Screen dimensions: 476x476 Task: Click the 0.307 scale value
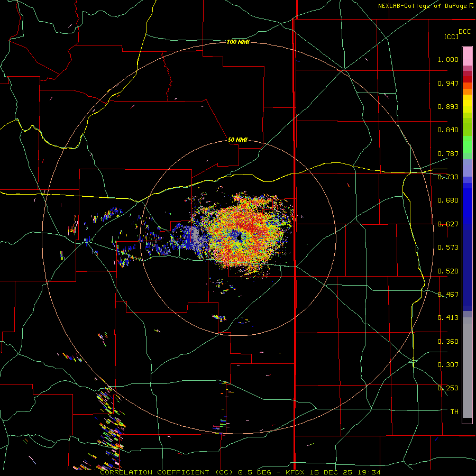tap(448, 364)
